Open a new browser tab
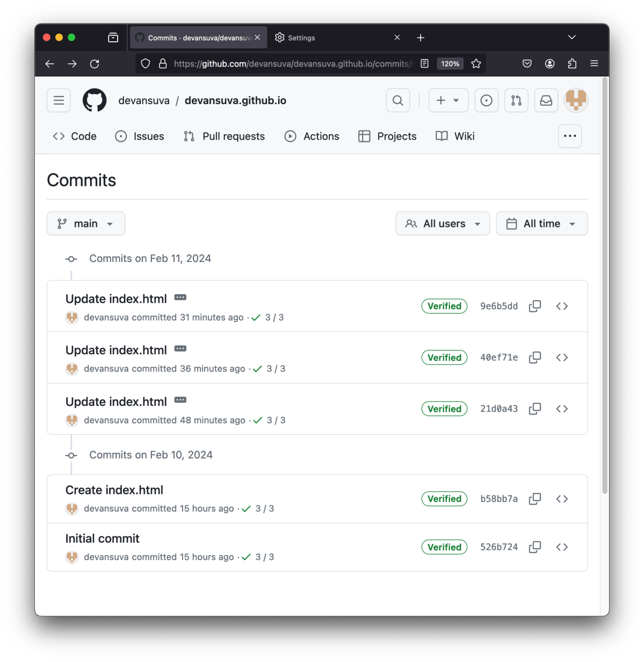The image size is (644, 662). 421,38
